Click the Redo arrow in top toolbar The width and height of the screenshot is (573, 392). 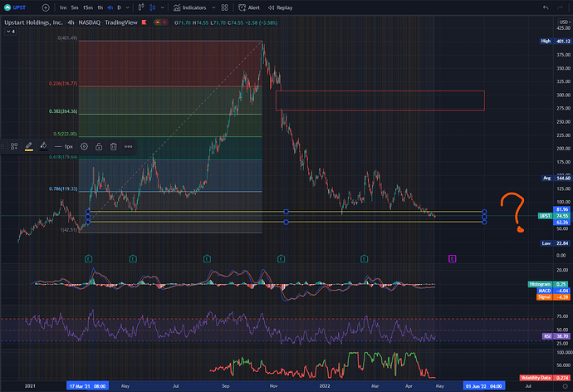560,7
